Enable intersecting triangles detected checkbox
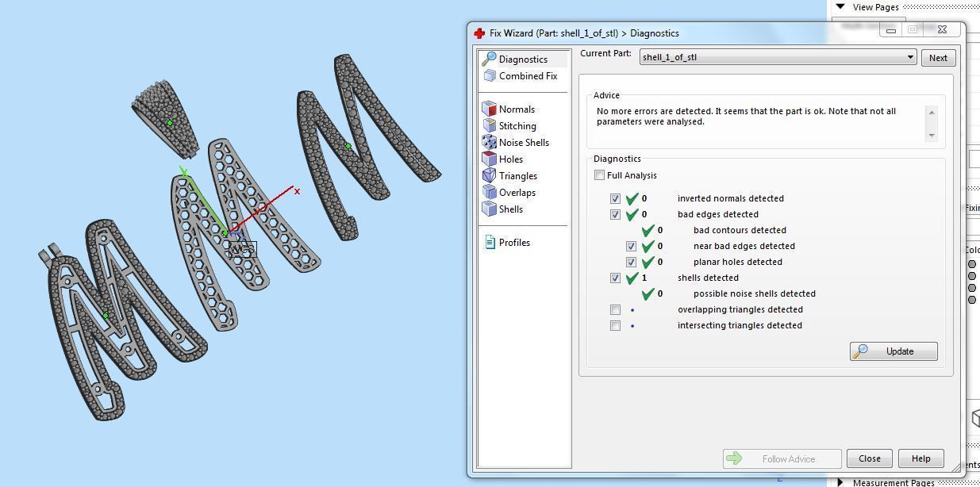980x487 pixels. pyautogui.click(x=615, y=325)
